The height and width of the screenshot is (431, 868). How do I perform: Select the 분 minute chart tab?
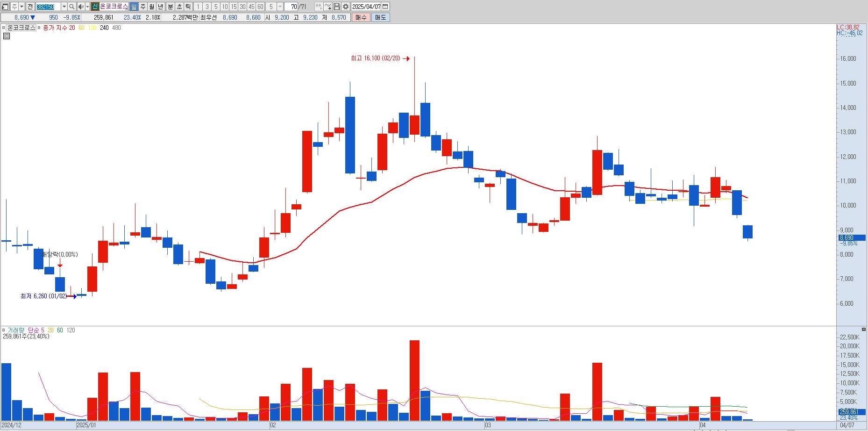point(170,7)
